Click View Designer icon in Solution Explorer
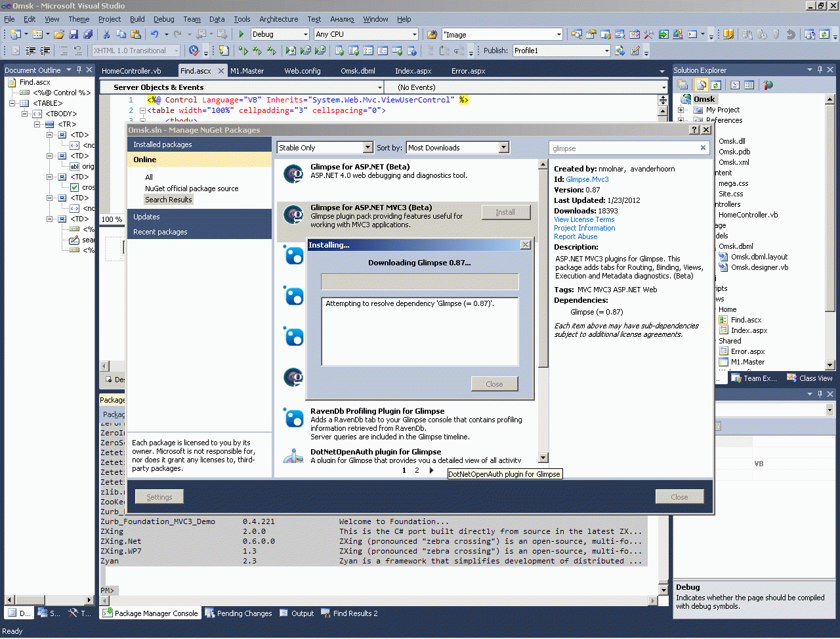The height and width of the screenshot is (639, 840). (x=749, y=85)
